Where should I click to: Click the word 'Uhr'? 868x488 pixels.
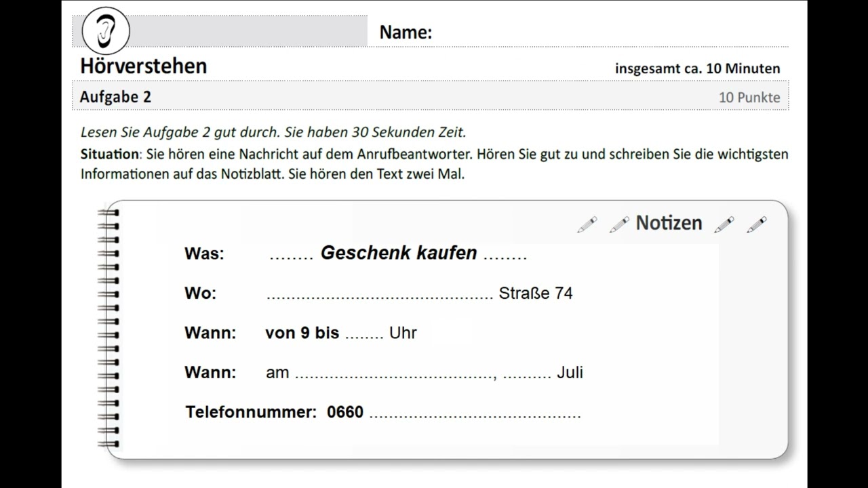coord(403,333)
